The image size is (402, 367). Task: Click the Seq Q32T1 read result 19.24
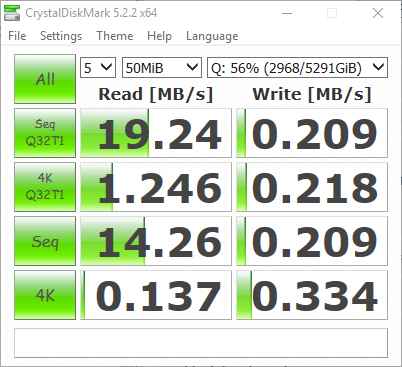point(156,133)
